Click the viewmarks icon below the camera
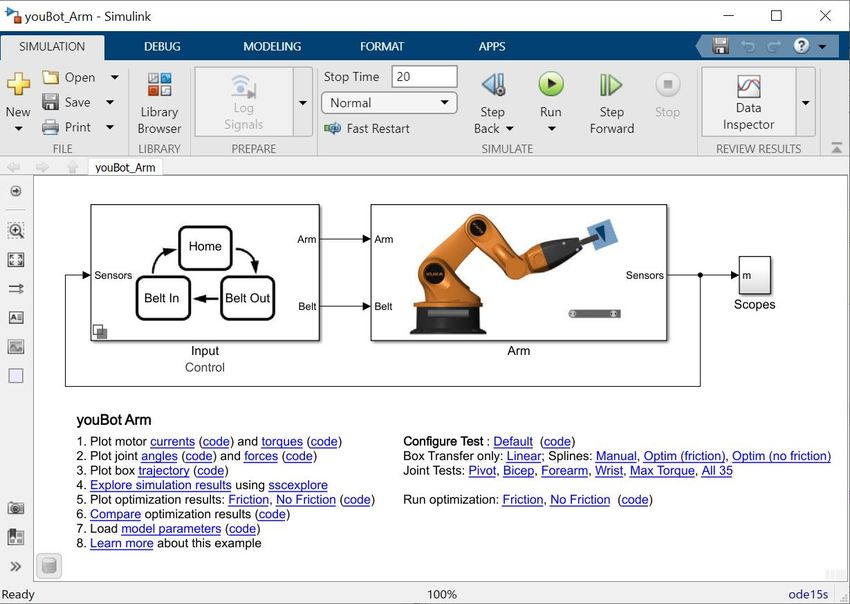 click(x=16, y=537)
